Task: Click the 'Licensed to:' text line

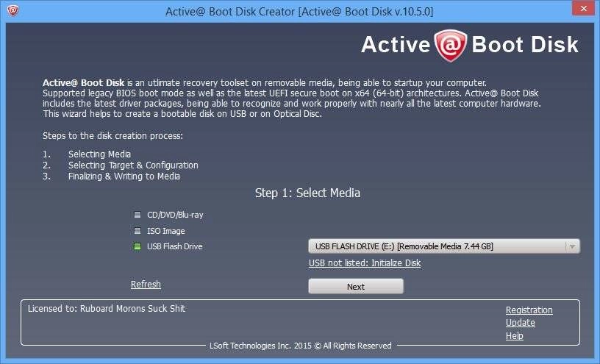Action: [107, 309]
